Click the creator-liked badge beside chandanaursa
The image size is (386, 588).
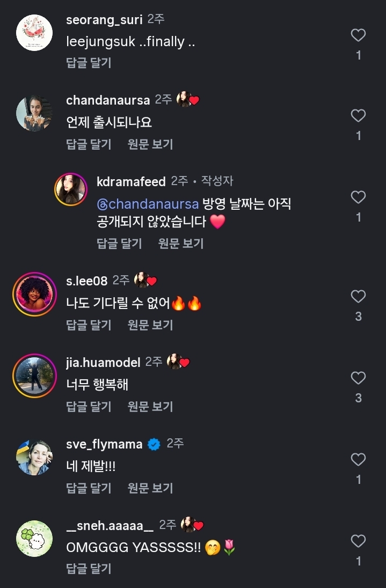click(x=187, y=100)
